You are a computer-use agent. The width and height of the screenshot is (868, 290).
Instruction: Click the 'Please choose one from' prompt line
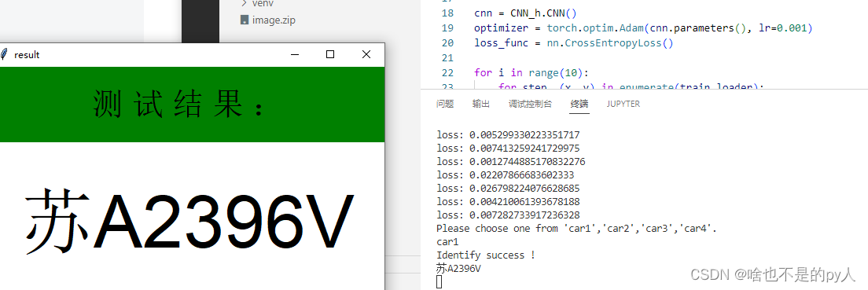[x=576, y=228]
